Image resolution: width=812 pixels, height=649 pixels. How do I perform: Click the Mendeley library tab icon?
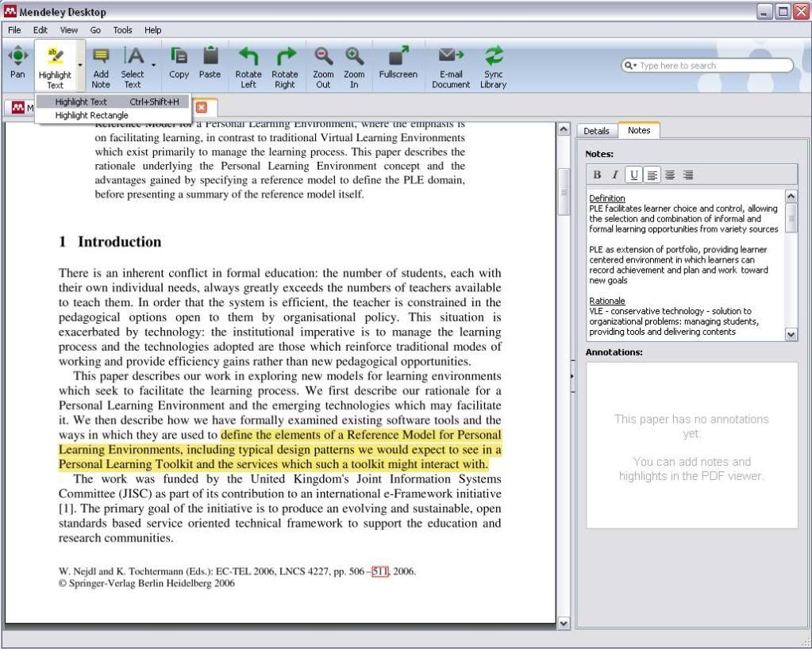[18, 107]
